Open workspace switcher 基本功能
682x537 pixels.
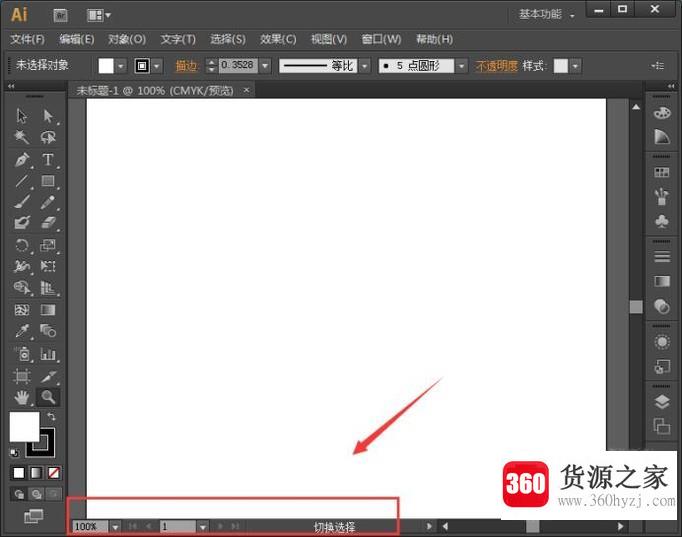click(546, 14)
